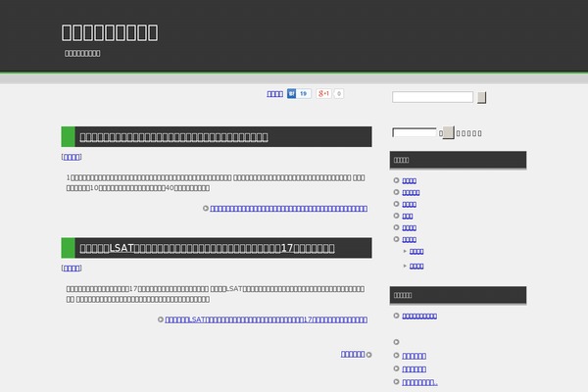588x392 pixels.
Task: Click the bullet icon before LSAT read-more link
Action: point(161,319)
